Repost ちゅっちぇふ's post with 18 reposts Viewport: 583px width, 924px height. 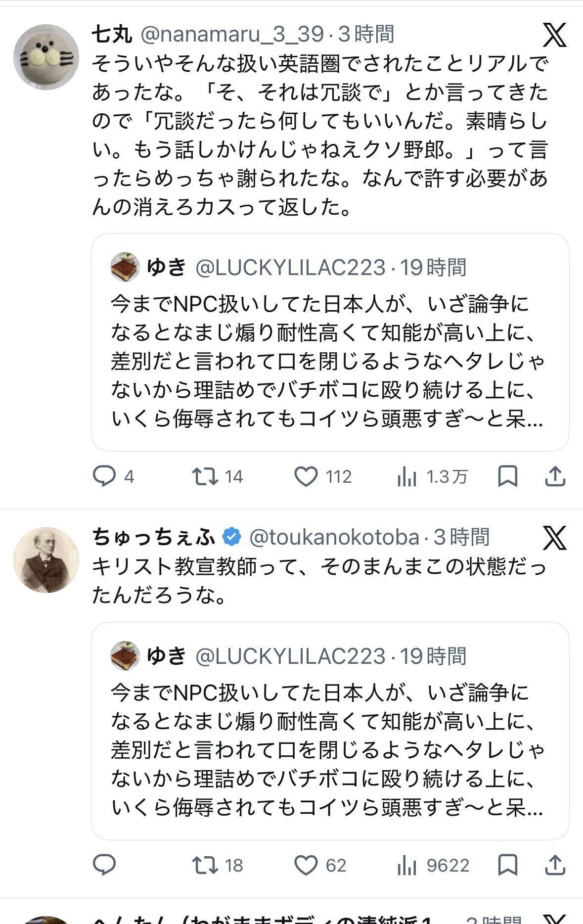[205, 865]
